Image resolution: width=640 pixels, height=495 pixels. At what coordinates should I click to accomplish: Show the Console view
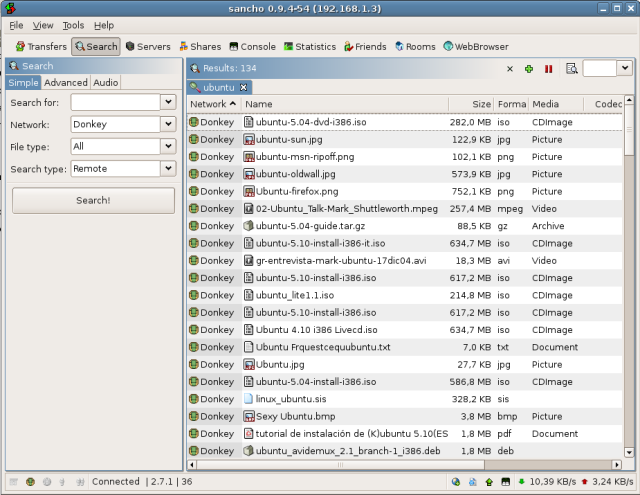[252, 46]
